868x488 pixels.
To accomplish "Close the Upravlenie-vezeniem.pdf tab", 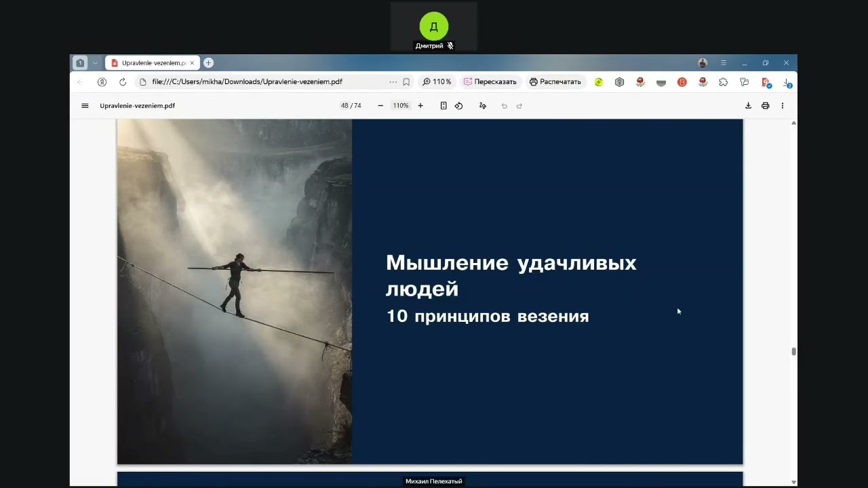I will coord(192,62).
